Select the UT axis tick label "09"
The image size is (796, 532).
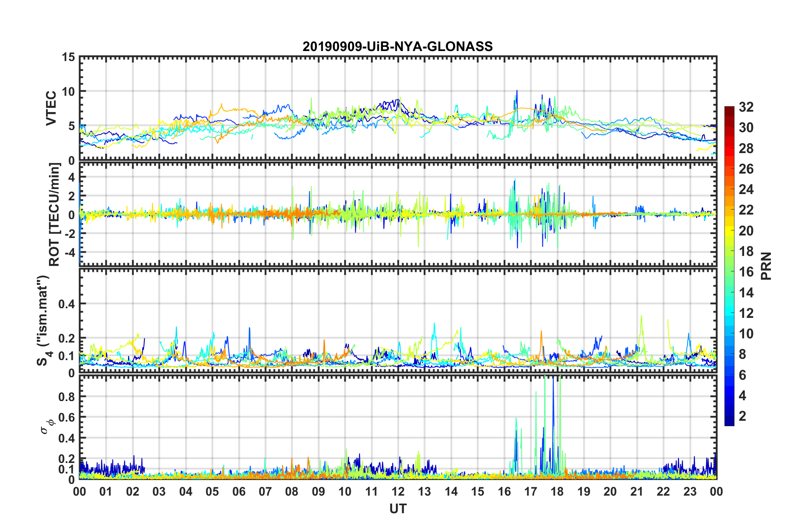click(318, 491)
